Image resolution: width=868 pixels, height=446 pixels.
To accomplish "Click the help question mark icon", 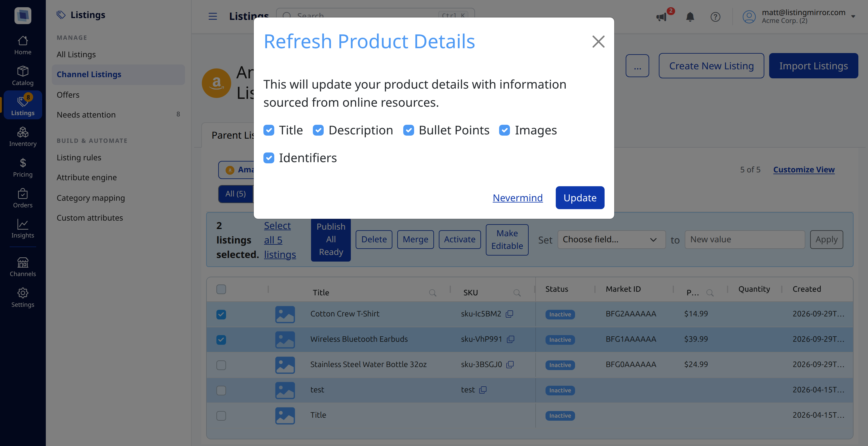I will pyautogui.click(x=715, y=17).
